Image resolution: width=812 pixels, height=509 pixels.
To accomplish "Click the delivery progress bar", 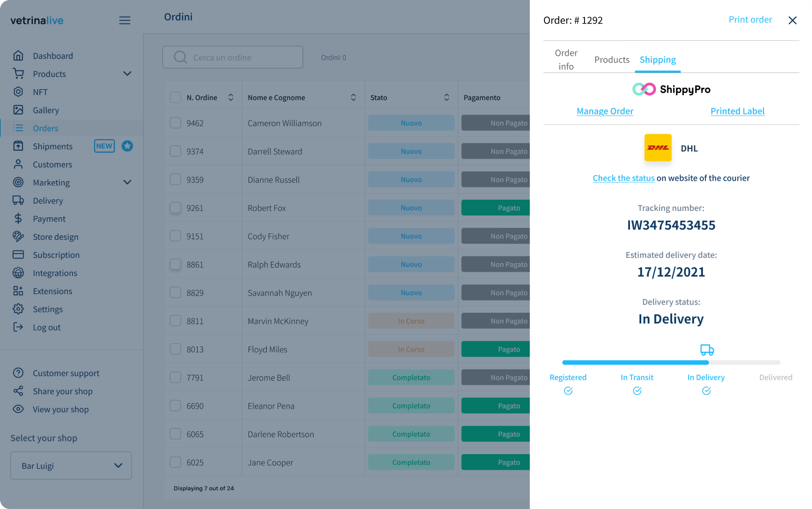I will 671,363.
